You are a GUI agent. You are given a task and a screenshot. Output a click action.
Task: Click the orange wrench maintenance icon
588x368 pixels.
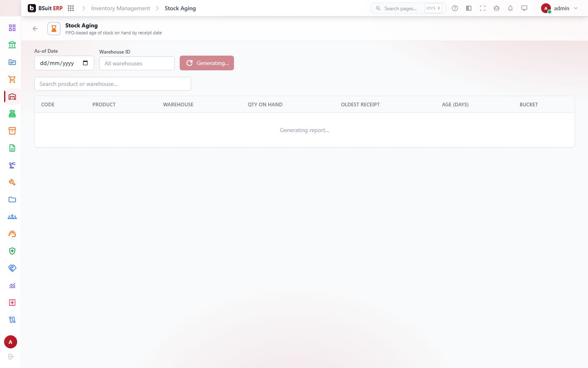[12, 182]
